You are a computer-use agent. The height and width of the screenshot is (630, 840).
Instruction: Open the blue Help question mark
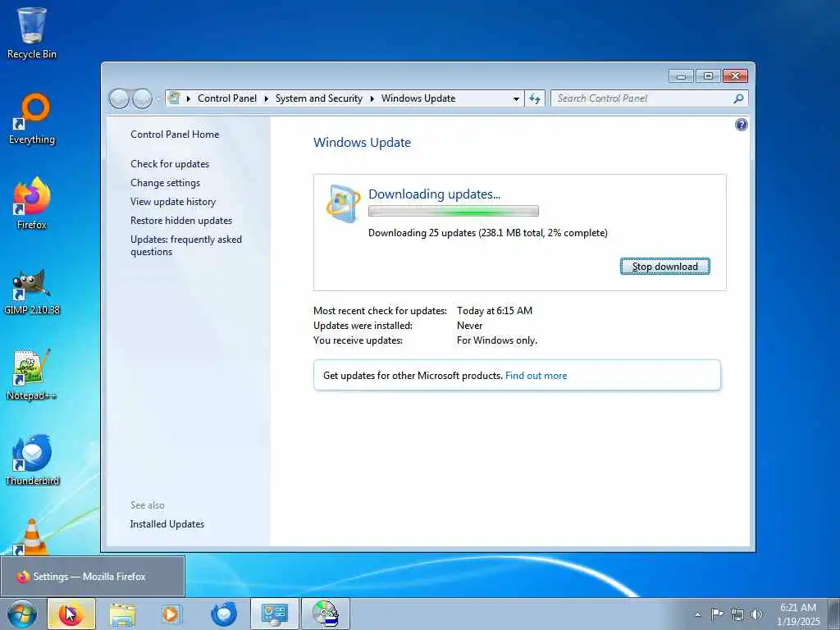tap(742, 125)
